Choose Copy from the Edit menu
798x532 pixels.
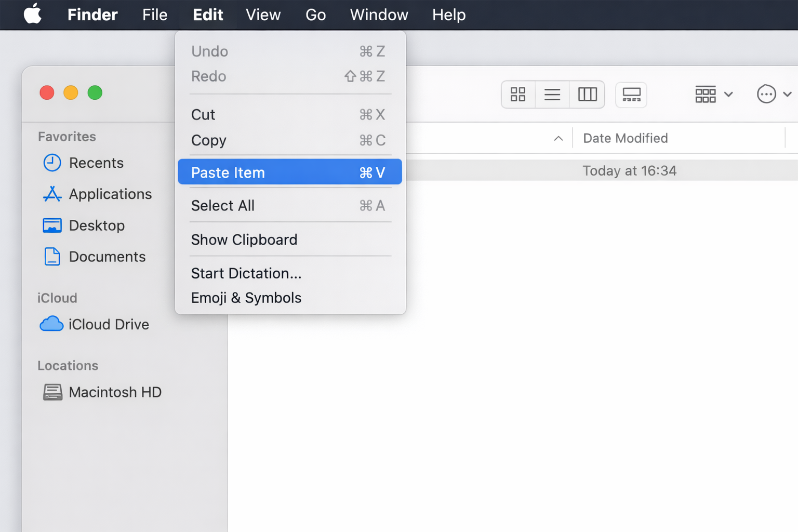coord(290,140)
